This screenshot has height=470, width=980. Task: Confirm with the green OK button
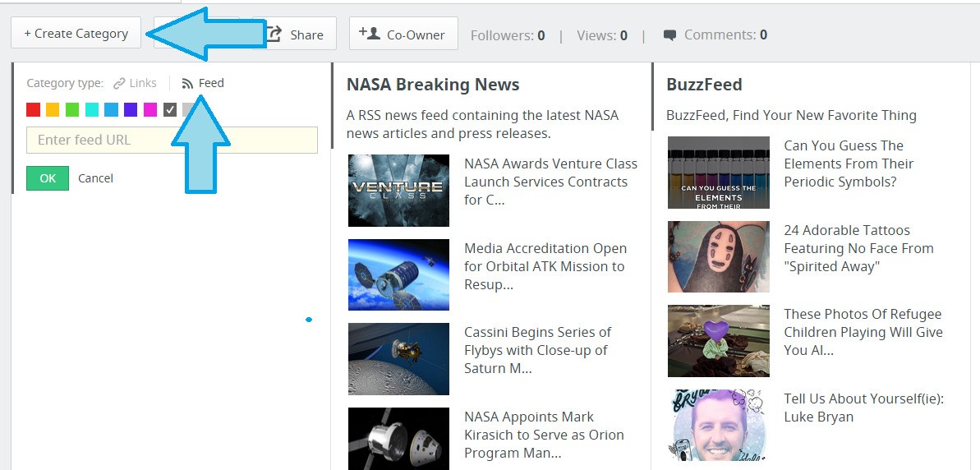[x=48, y=178]
